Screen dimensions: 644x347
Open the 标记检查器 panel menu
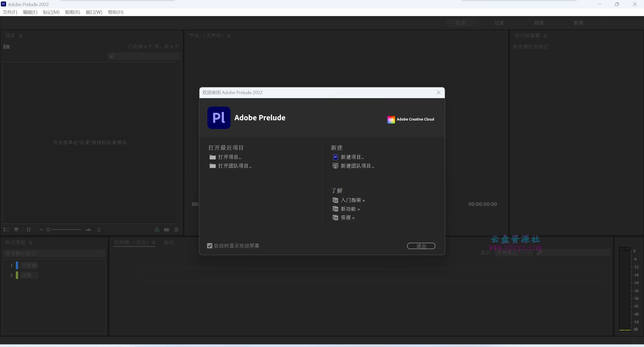[545, 36]
